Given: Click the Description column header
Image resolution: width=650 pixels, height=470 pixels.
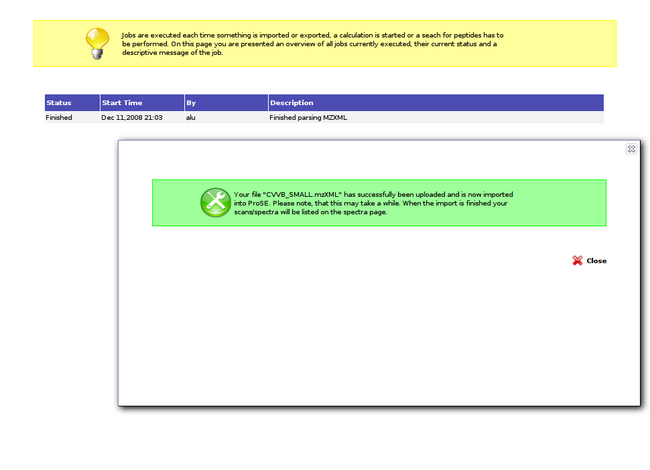Looking at the screenshot, I should click(436, 103).
